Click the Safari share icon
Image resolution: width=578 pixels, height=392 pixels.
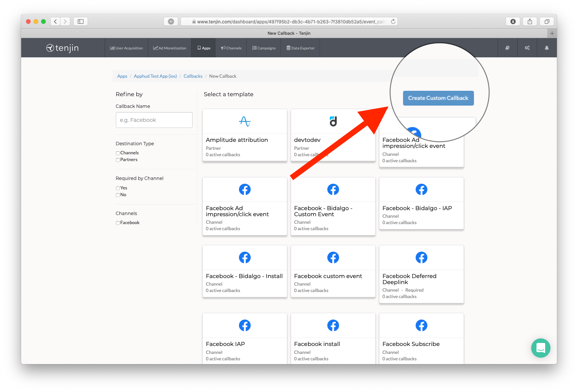point(530,22)
